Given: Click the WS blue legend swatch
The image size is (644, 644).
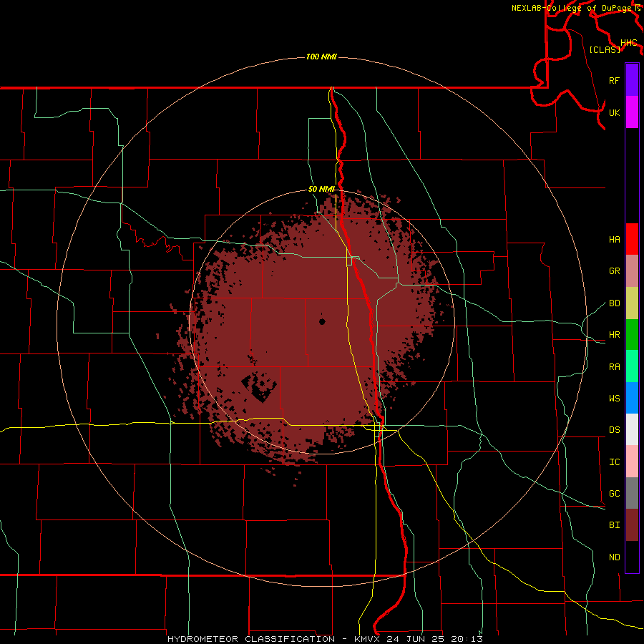Looking at the screenshot, I should 632,398.
